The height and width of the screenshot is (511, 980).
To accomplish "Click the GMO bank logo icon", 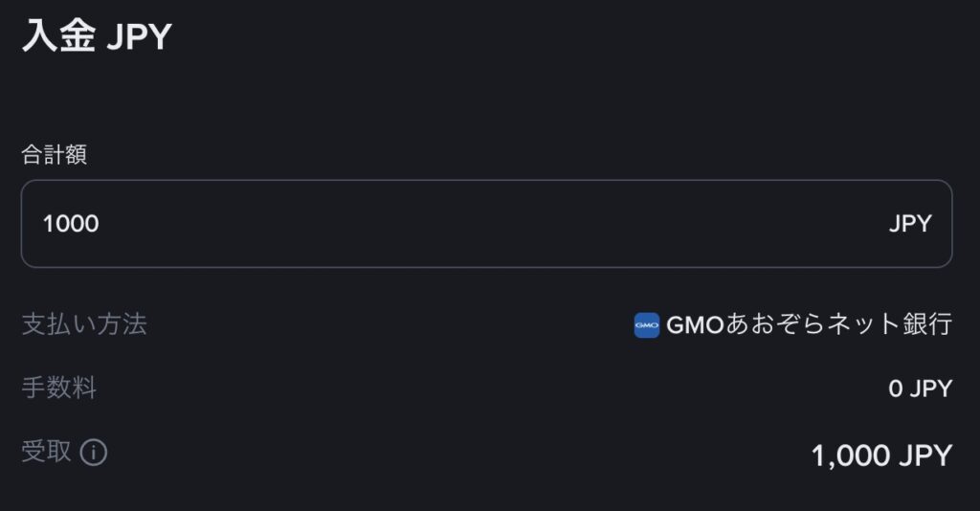I will pos(647,325).
